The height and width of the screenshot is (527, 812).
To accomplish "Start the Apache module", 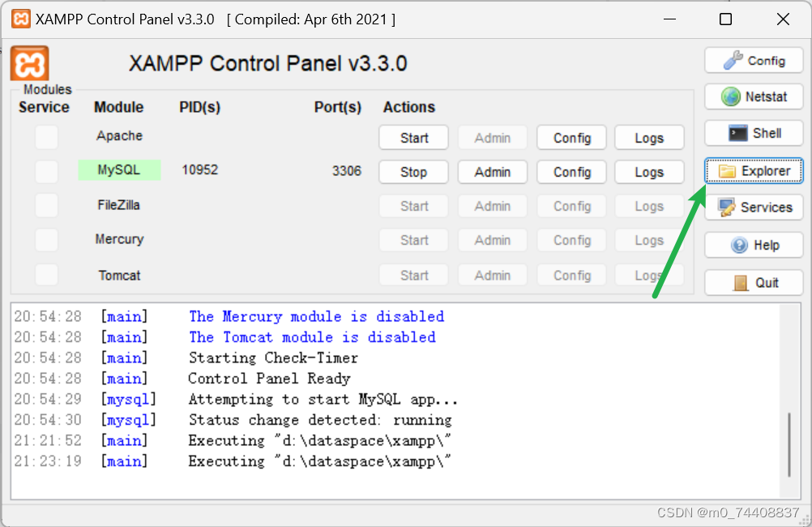I will coord(414,138).
